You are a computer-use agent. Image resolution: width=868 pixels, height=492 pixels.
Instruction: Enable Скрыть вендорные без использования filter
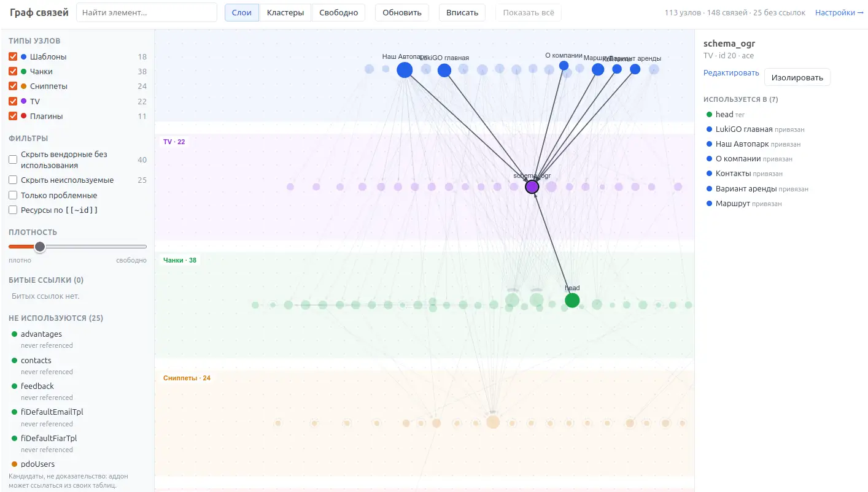[x=13, y=160]
